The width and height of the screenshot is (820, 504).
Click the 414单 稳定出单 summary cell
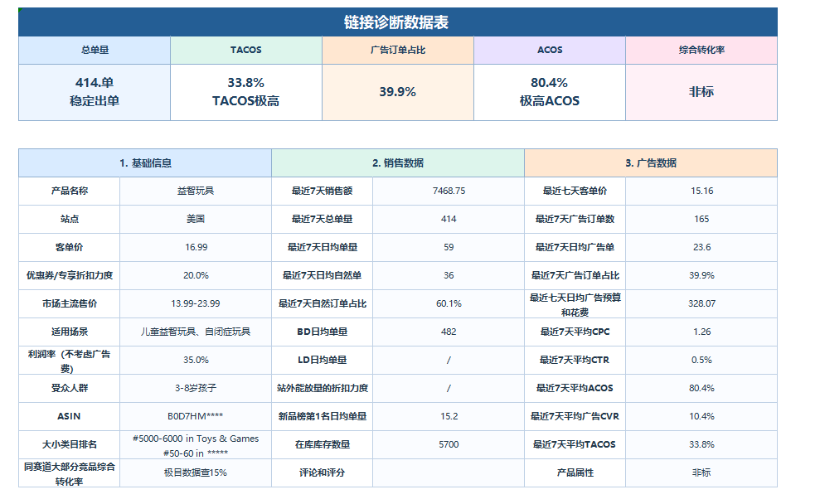pos(95,93)
